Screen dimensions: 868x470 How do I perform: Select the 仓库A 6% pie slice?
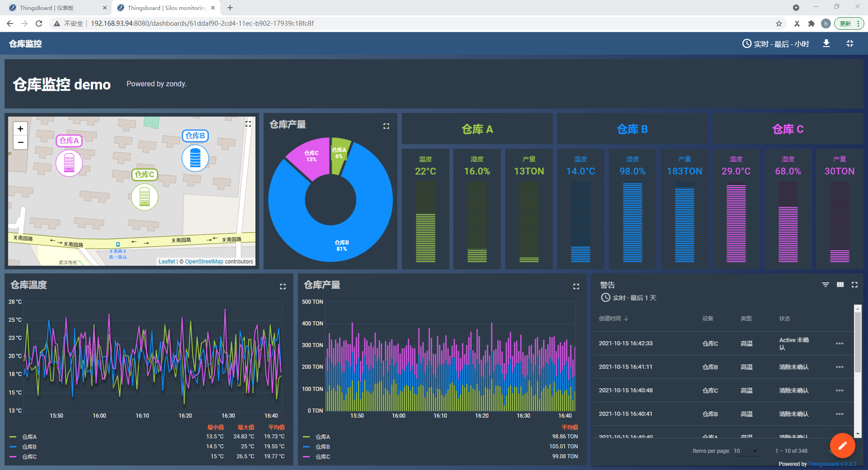[x=339, y=153]
